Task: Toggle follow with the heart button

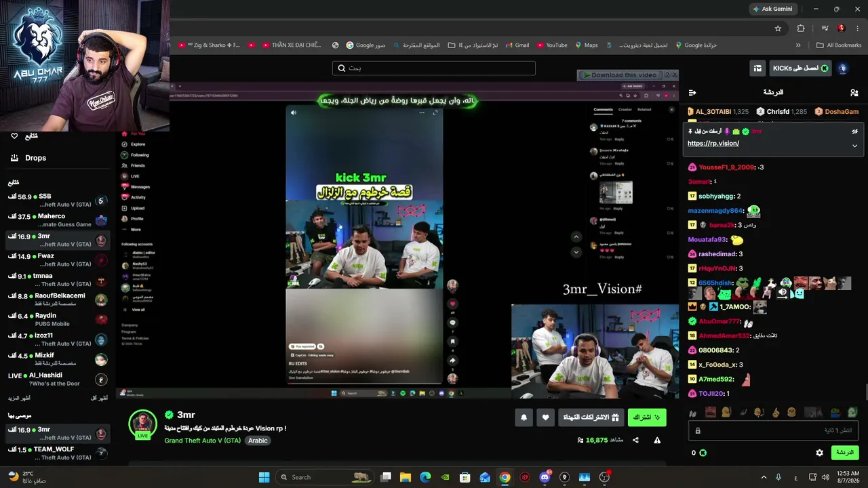Action: [546, 418]
